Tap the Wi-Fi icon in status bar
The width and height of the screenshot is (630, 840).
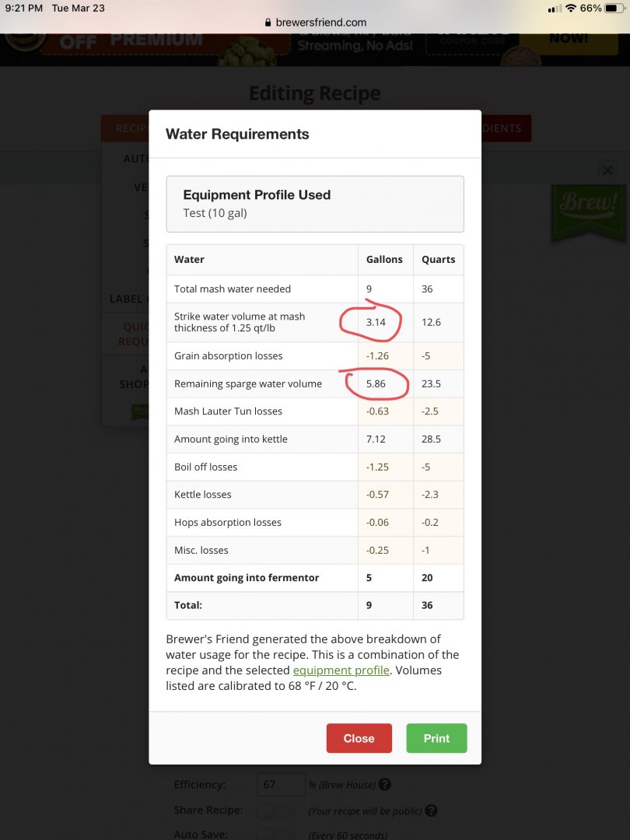click(571, 9)
